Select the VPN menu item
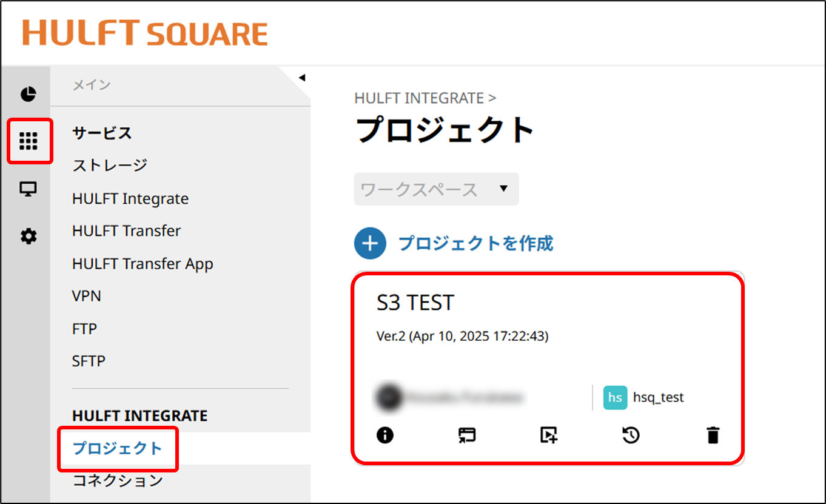Viewport: 826px width, 504px height. pos(87,296)
